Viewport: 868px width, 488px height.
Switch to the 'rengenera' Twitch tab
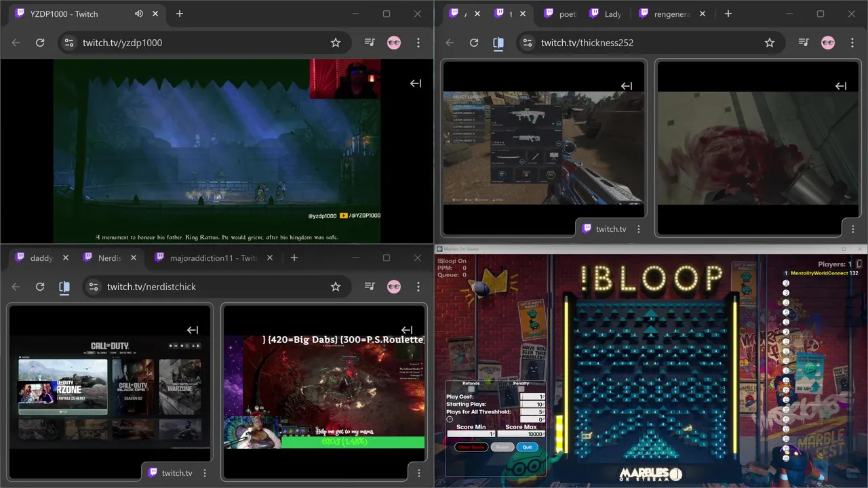pos(665,14)
